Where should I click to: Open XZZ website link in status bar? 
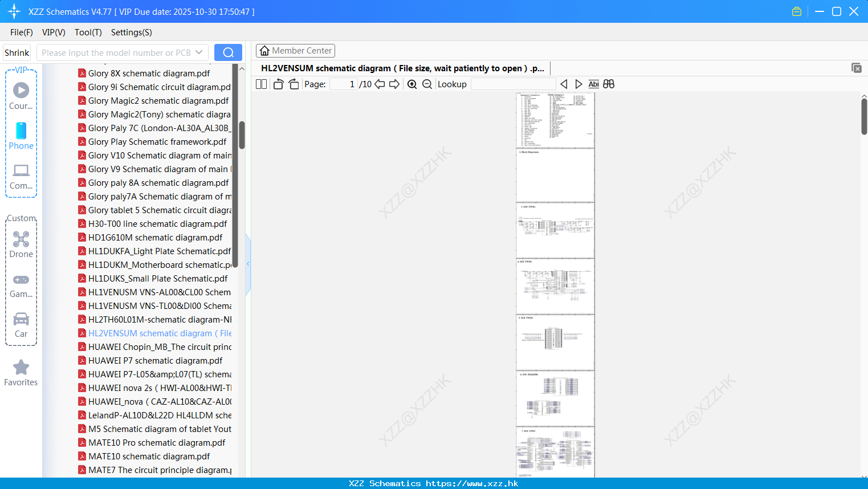[x=472, y=483]
